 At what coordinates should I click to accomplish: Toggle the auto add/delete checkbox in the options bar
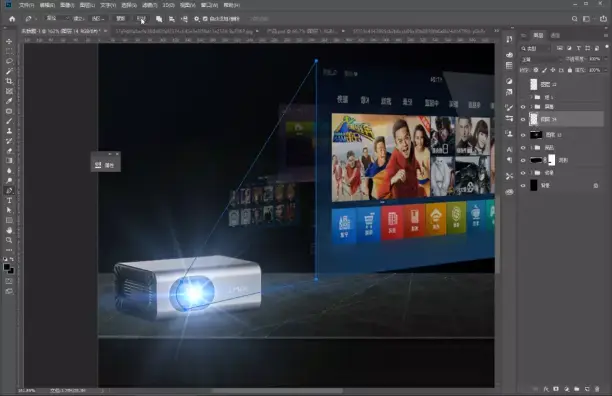pyautogui.click(x=205, y=19)
